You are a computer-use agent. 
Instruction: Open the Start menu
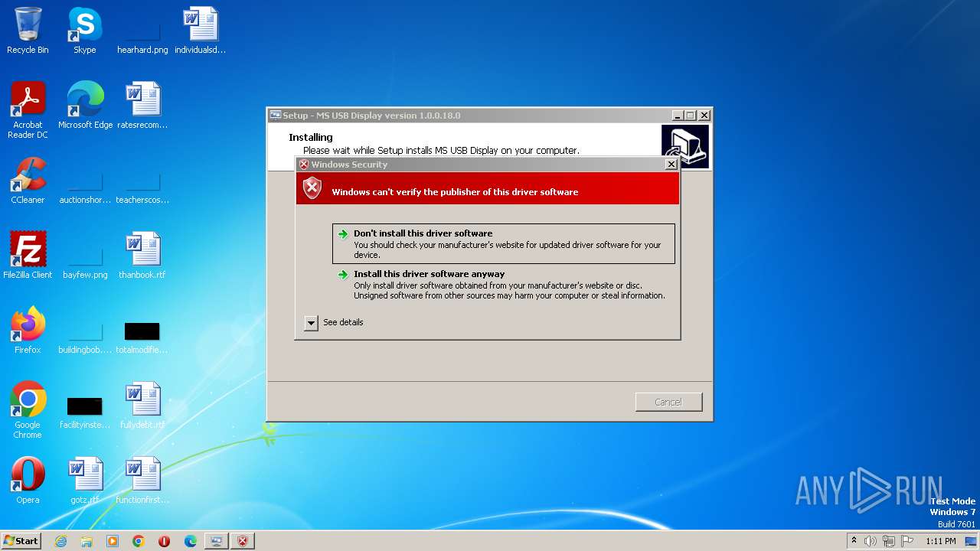click(x=21, y=541)
